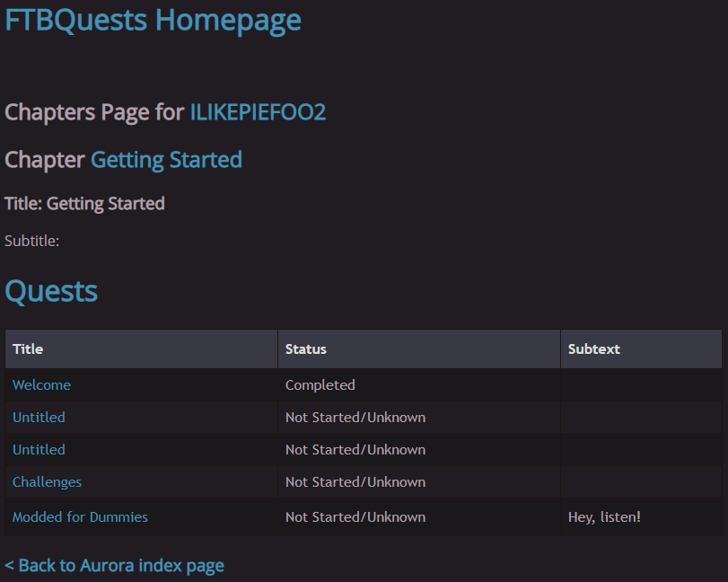The image size is (728, 582).
Task: Select the second Untitled quest link
Action: point(39,449)
